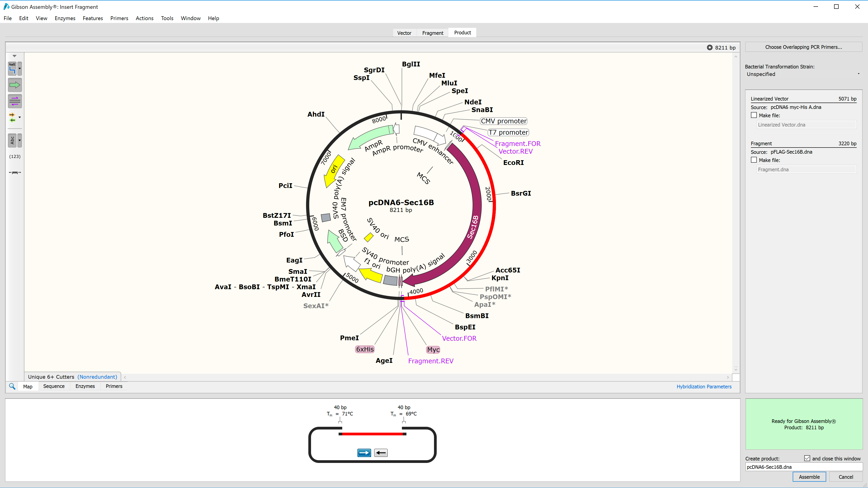
Task: Toggle the show enzymes SalI icon
Action: click(12, 68)
